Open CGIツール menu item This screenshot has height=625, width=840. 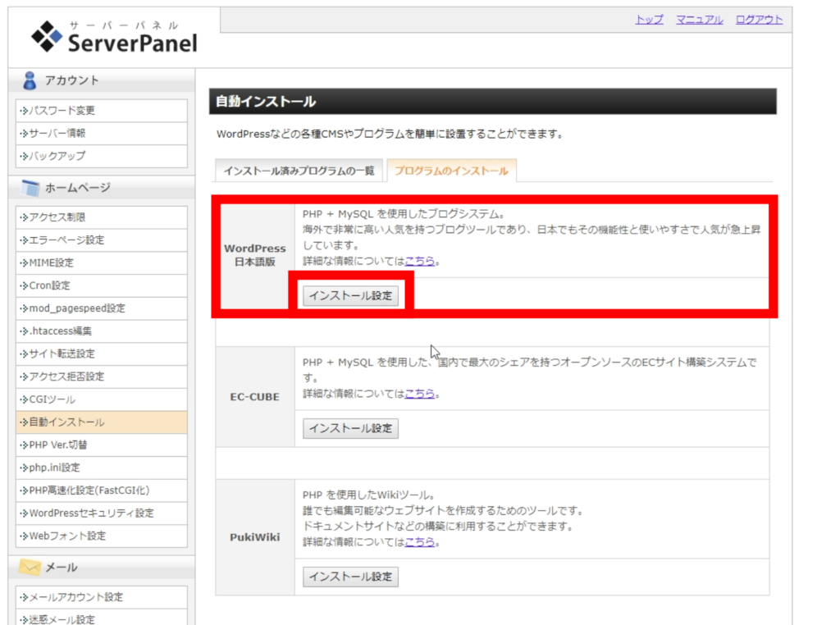point(102,399)
